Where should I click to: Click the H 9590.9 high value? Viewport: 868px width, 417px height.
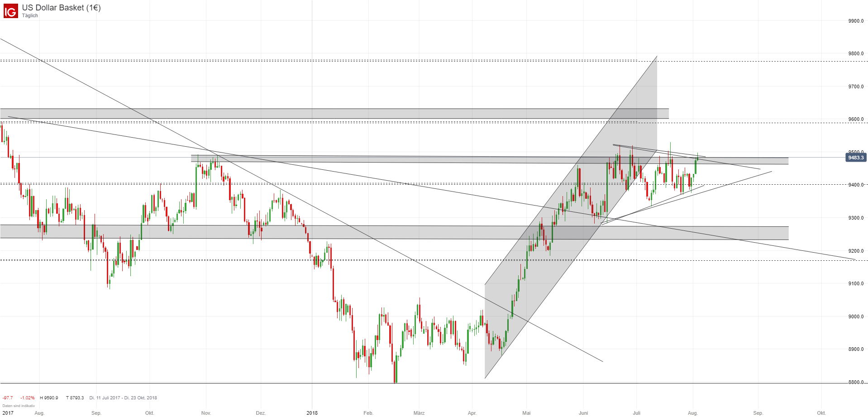[49, 398]
